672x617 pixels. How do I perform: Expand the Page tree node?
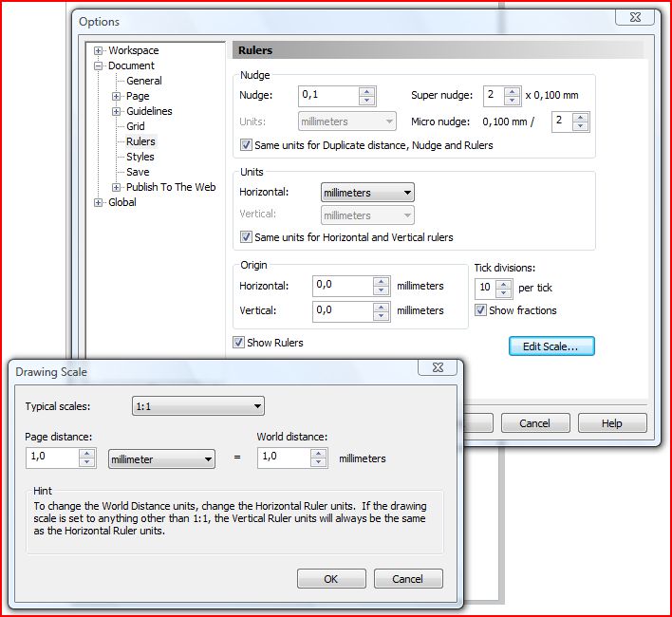click(x=116, y=97)
